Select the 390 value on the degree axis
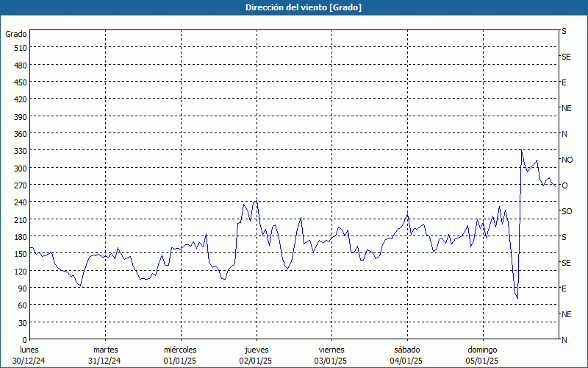 click(21, 117)
